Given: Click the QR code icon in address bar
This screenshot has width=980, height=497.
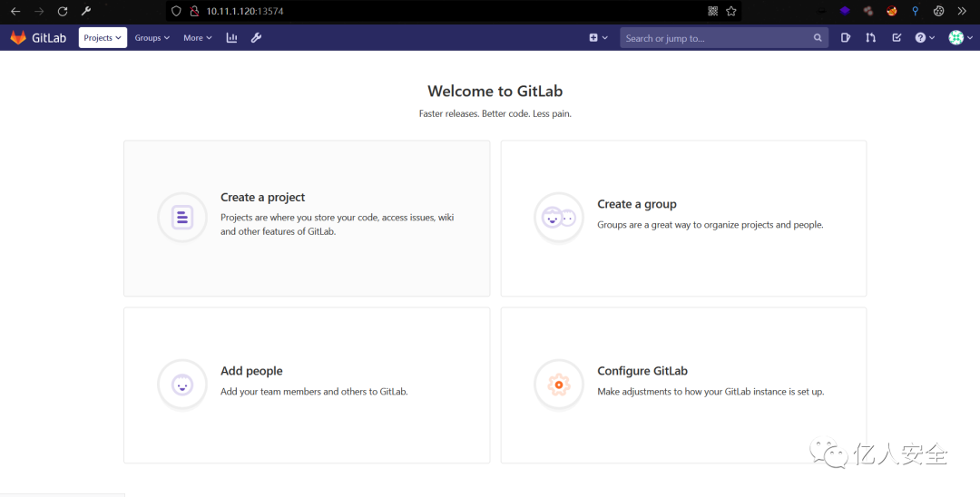Looking at the screenshot, I should click(x=713, y=11).
